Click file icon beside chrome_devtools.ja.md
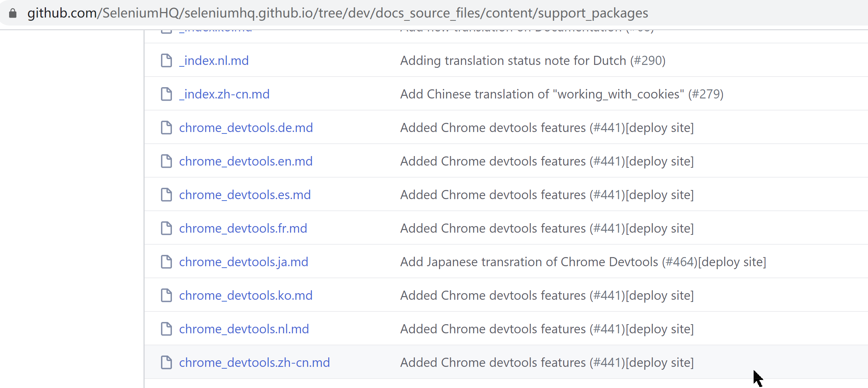 pos(166,262)
